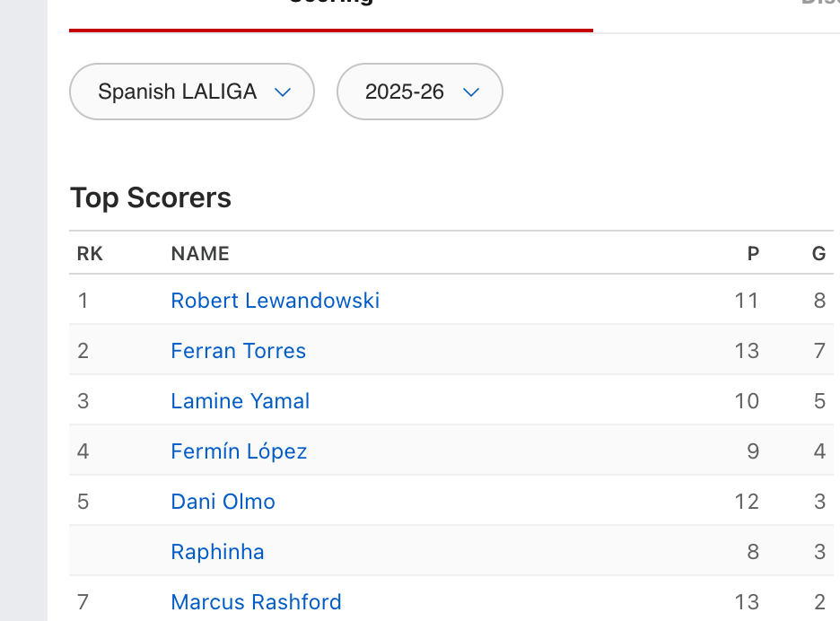Click the chevron arrow beside 2025-26

point(470,92)
